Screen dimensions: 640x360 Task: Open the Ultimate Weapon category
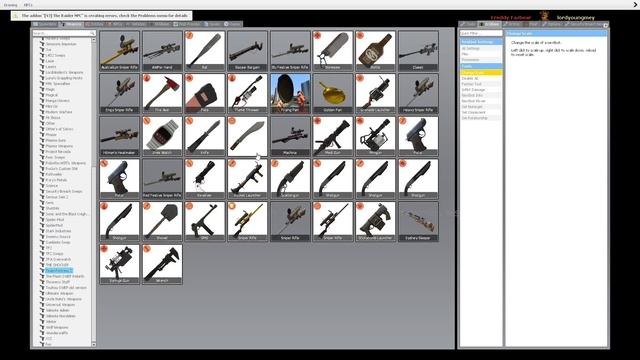click(60, 293)
